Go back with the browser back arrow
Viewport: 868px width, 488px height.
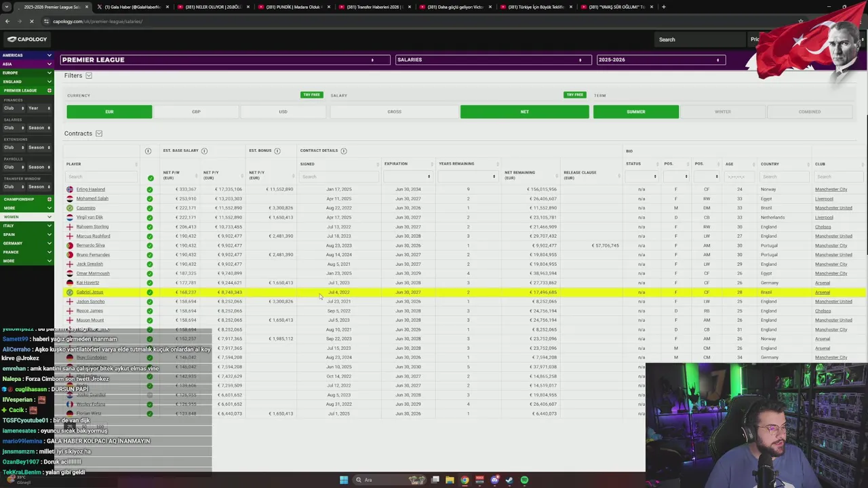tap(7, 21)
